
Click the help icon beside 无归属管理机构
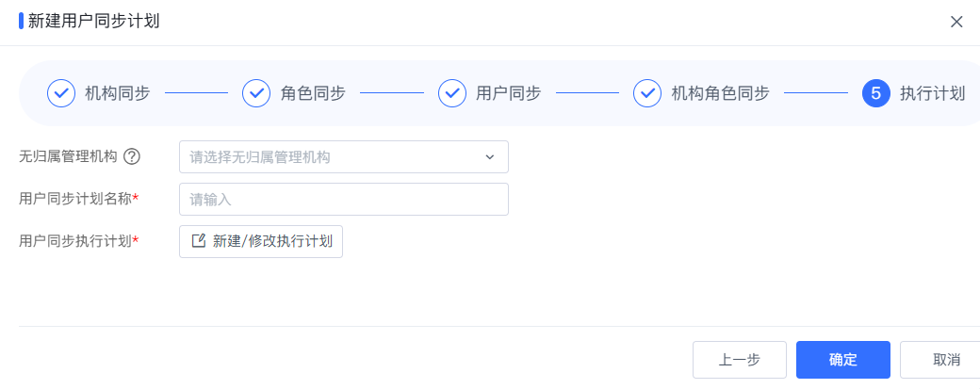pos(131,156)
